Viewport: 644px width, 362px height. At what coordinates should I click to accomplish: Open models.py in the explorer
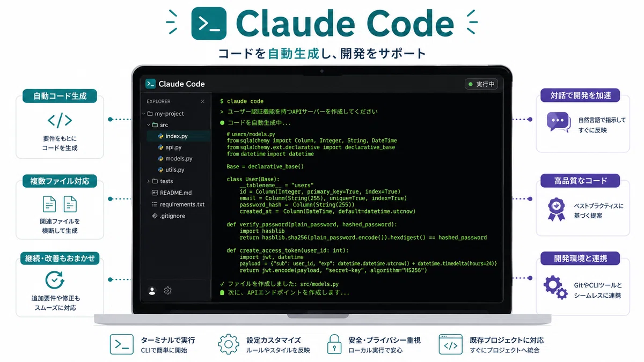[179, 159]
